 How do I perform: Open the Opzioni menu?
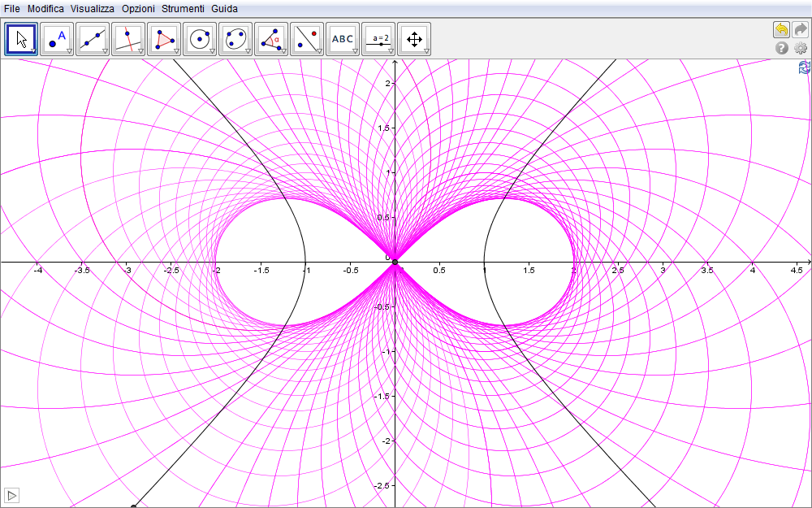click(x=137, y=8)
